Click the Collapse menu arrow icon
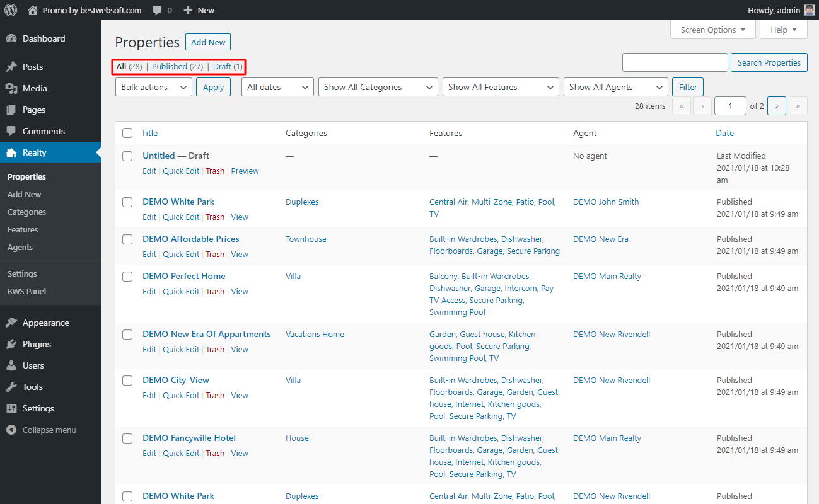Viewport: 819px width, 504px height. click(x=11, y=430)
